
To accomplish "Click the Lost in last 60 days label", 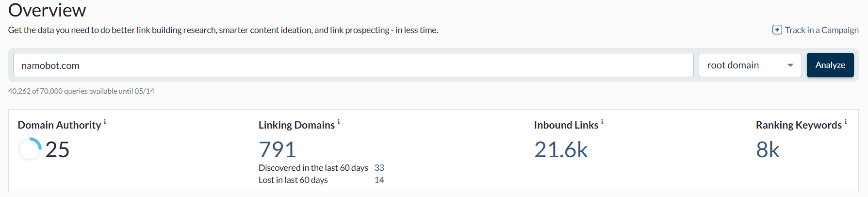I will tap(293, 180).
